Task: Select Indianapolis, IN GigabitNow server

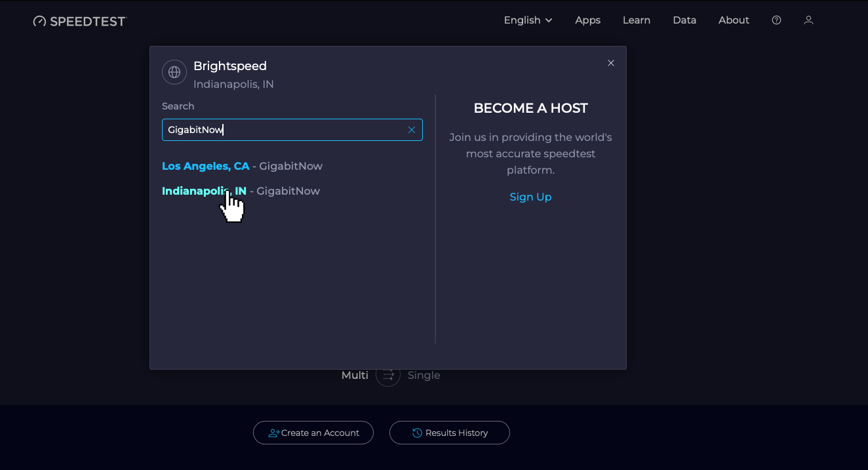Action: point(241,191)
